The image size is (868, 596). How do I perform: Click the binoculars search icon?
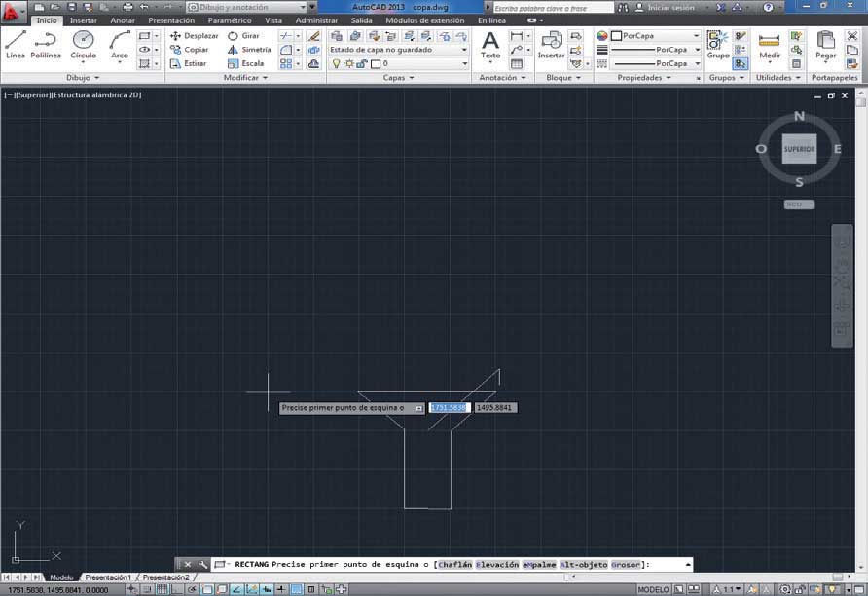pos(623,7)
